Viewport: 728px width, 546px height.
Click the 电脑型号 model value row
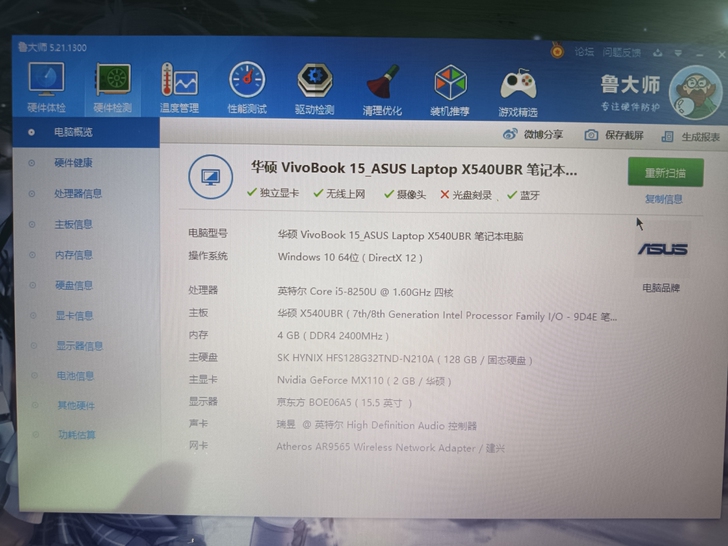pyautogui.click(x=401, y=235)
